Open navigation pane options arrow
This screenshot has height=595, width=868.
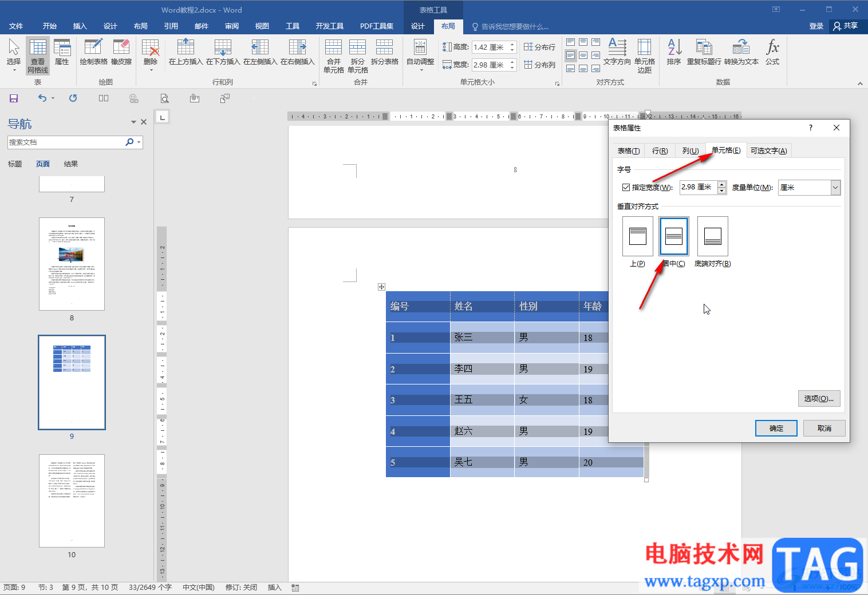(x=133, y=122)
